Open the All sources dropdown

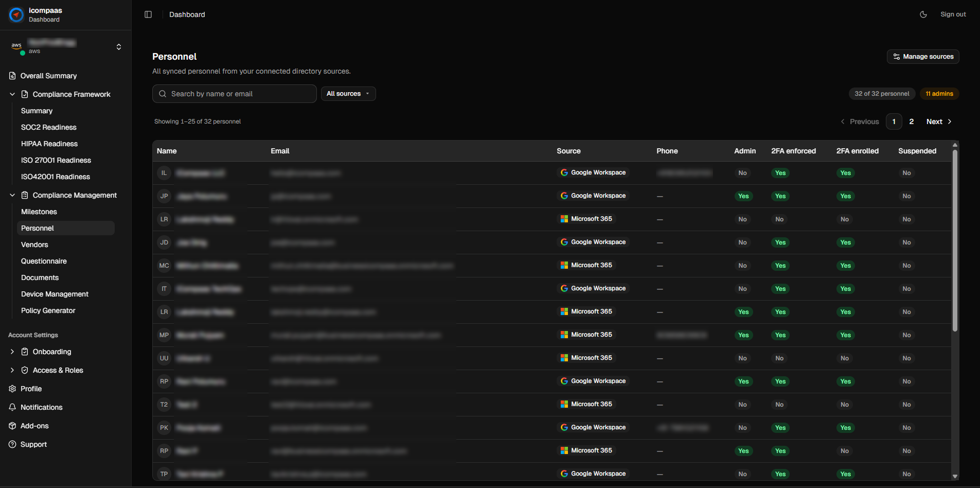348,94
